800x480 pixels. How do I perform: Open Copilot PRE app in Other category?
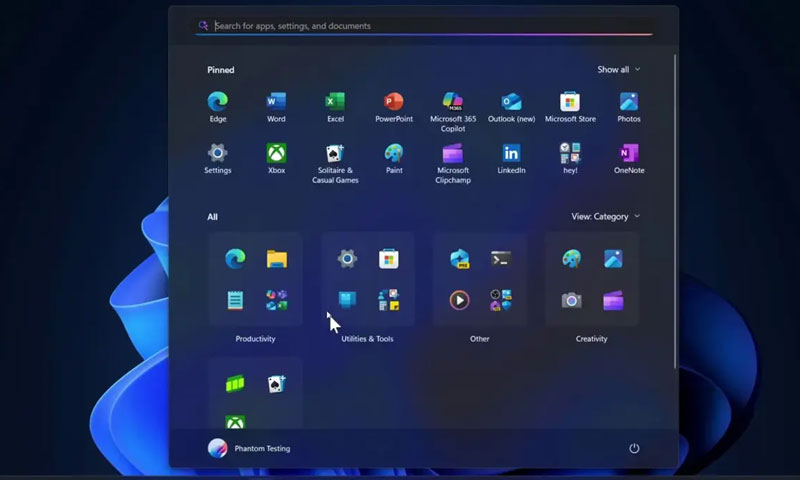pyautogui.click(x=459, y=259)
